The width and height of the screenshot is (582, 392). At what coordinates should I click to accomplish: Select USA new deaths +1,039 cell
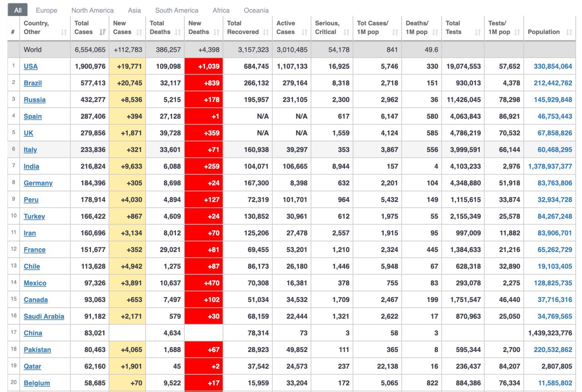tap(203, 66)
